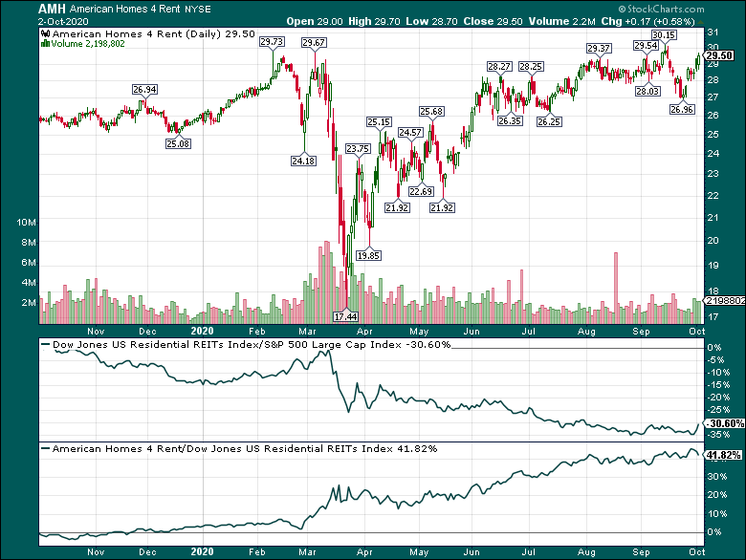Image resolution: width=746 pixels, height=560 pixels.
Task: Click the 25.08 low price label
Action: coord(178,143)
